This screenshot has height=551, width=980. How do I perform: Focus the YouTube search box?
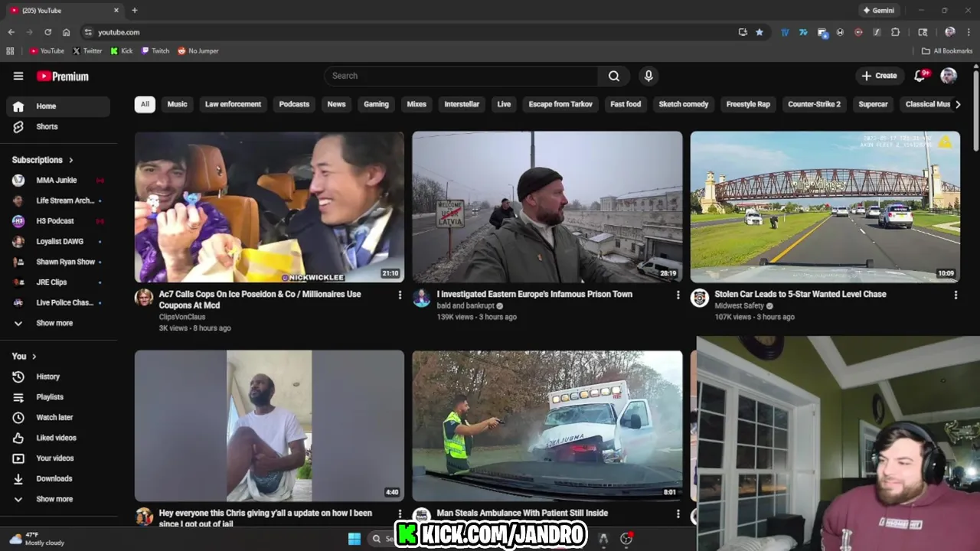coord(461,76)
